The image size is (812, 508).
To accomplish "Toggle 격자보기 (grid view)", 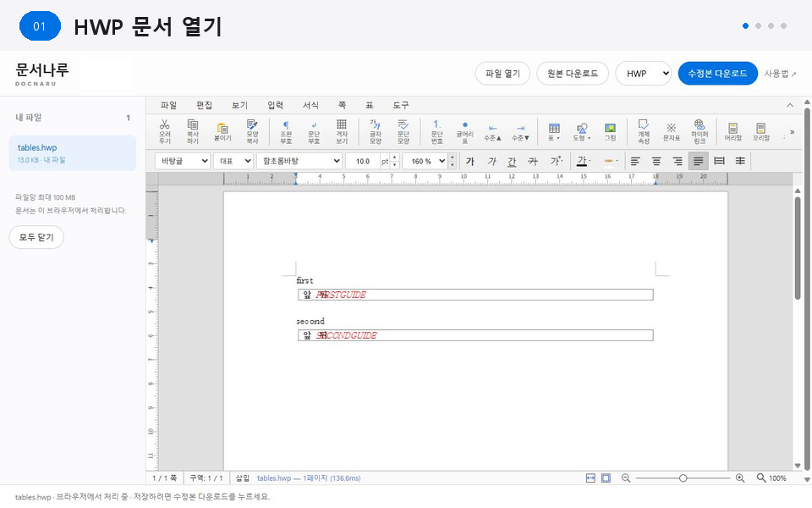I will (342, 131).
